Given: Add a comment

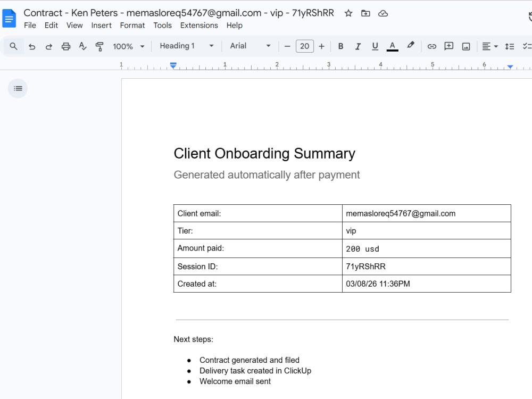Looking at the screenshot, I should coord(449,46).
